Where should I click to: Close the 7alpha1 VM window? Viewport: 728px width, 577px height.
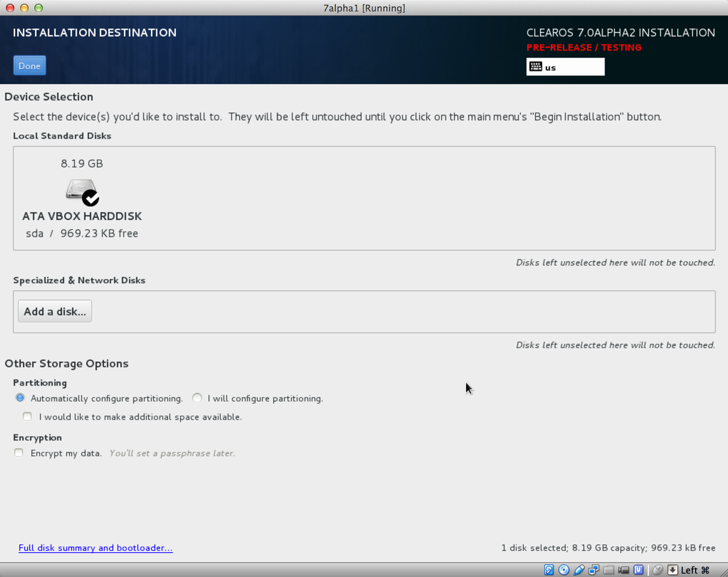[x=10, y=8]
